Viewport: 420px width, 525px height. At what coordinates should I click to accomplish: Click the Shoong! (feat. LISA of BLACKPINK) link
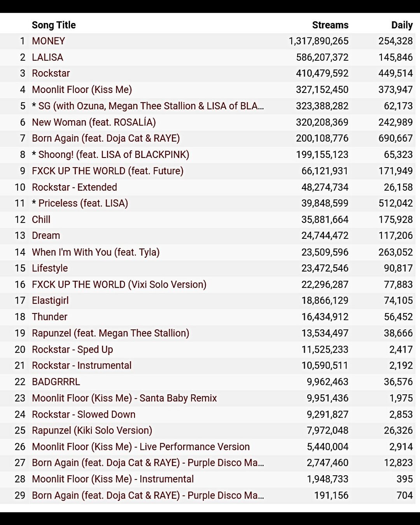pos(114,155)
